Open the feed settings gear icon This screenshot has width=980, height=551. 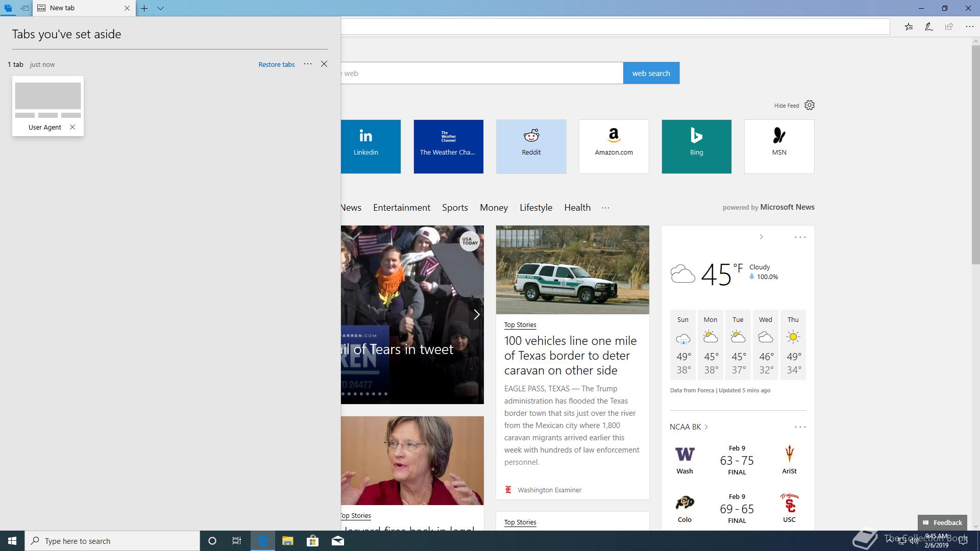(x=810, y=105)
